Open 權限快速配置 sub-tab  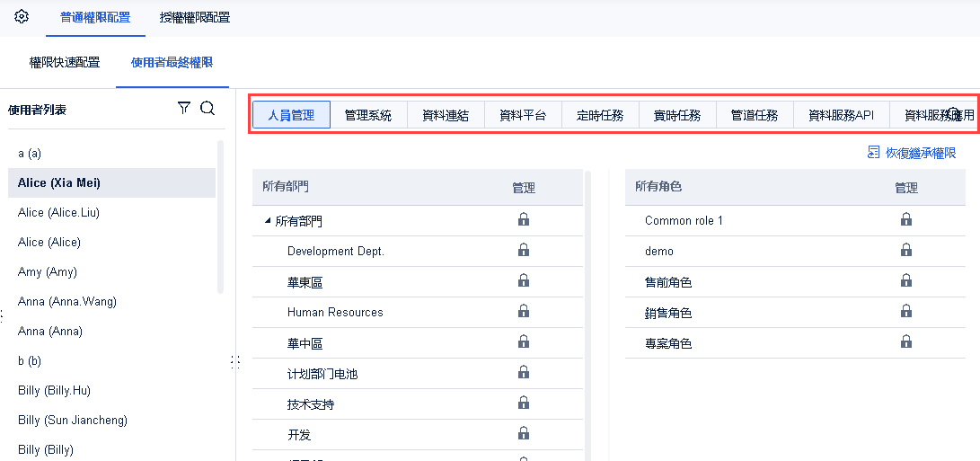(x=65, y=63)
